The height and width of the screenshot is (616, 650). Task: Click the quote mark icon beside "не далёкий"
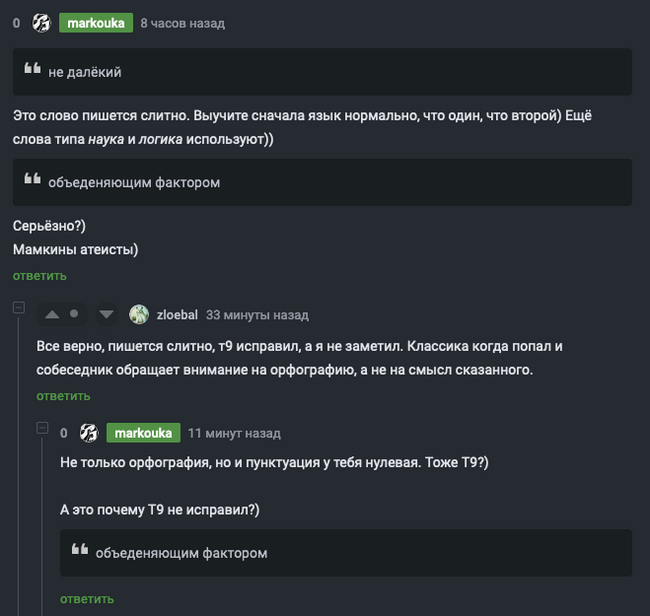point(32,72)
